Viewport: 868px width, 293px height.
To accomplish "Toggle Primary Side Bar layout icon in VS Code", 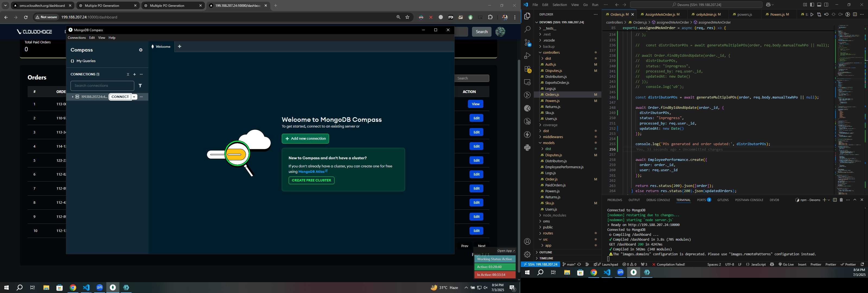I will 812,5.
